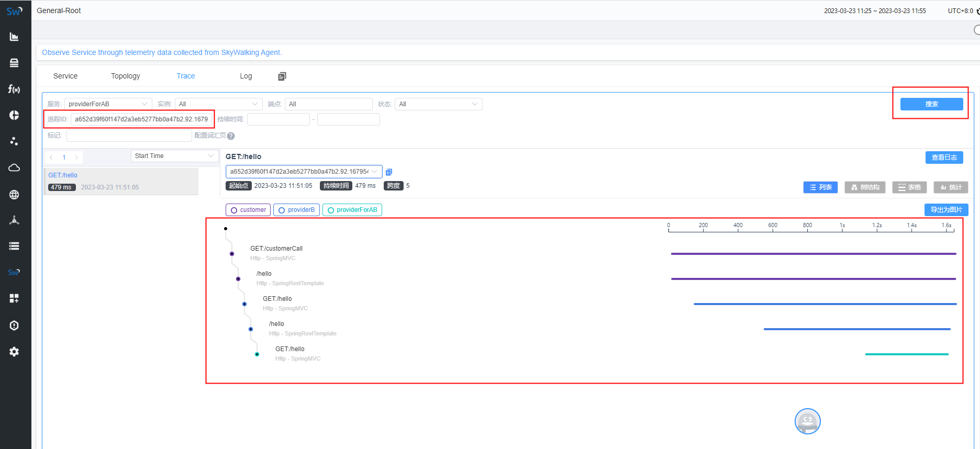Click the 查看日志 view logs button
980x449 pixels.
tap(944, 158)
